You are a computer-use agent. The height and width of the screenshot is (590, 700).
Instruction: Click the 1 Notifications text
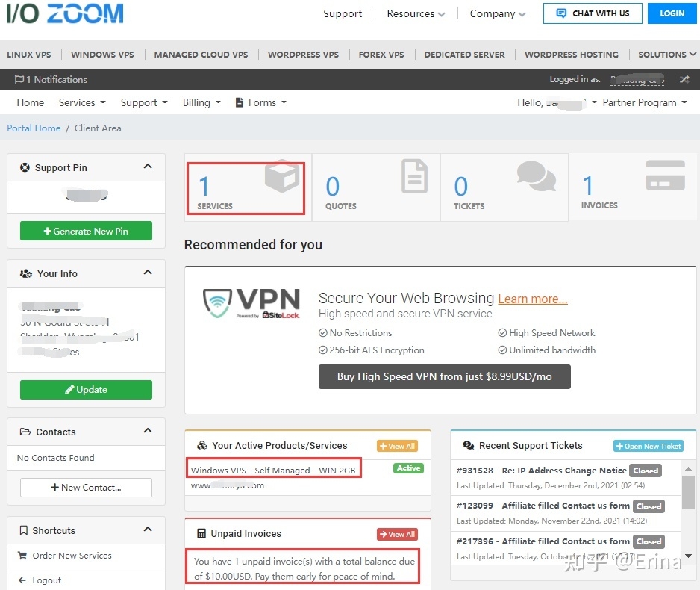click(56, 79)
